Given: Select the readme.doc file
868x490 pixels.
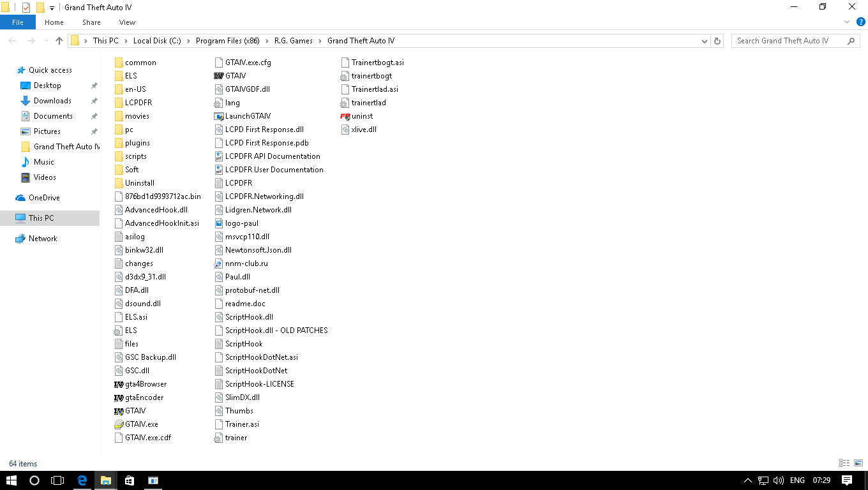Looking at the screenshot, I should [x=240, y=304].
